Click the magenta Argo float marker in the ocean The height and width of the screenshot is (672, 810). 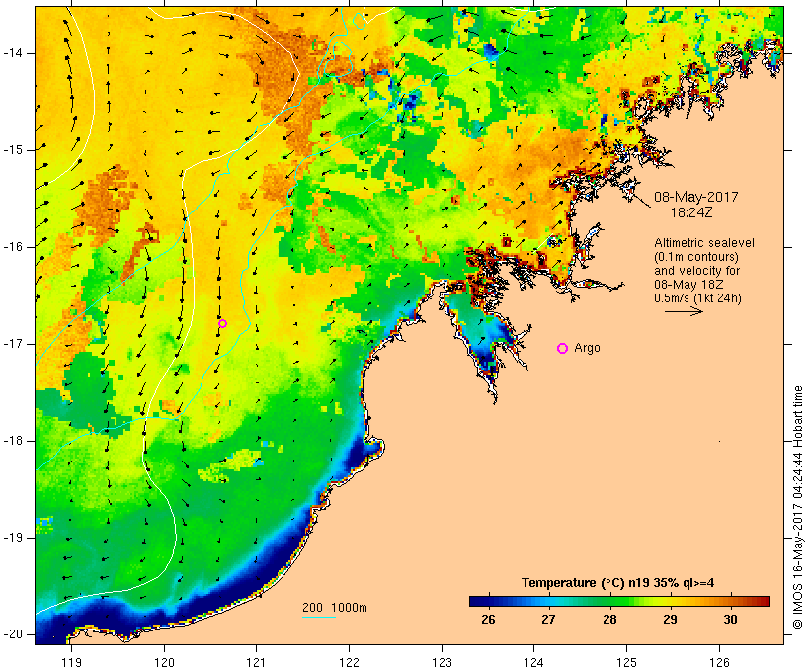pos(222,323)
